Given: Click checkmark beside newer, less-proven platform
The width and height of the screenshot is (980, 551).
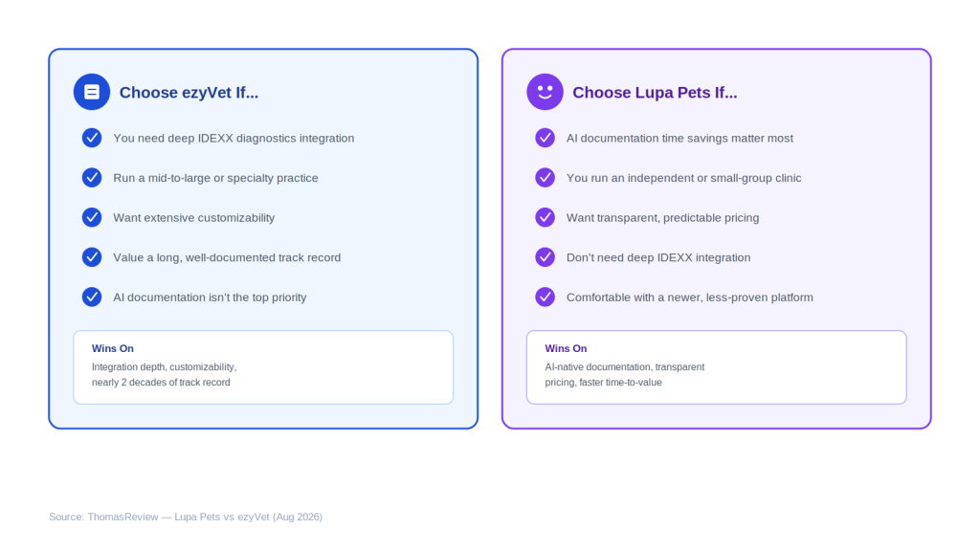Looking at the screenshot, I should point(545,297).
